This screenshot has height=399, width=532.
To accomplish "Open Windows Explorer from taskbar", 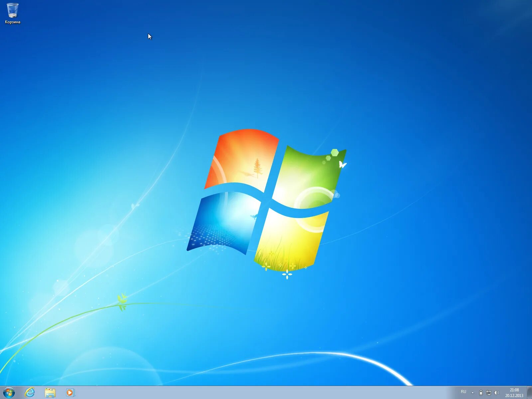I will pos(51,393).
